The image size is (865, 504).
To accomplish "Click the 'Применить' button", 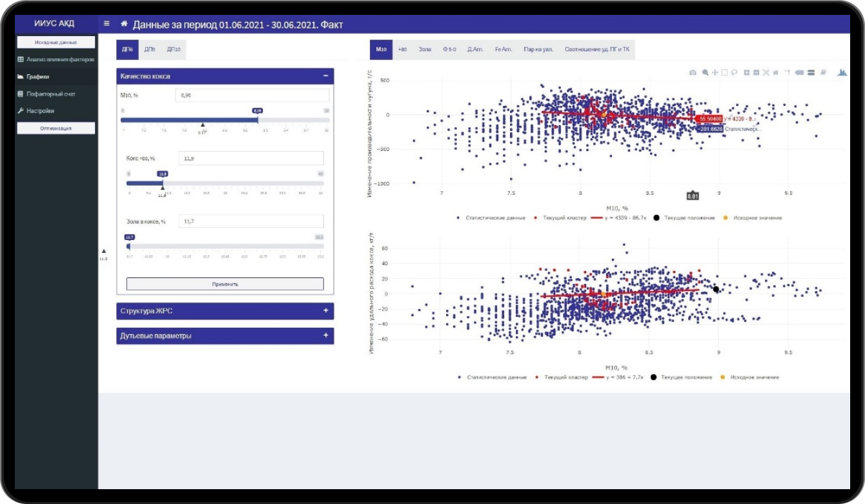I will (225, 283).
